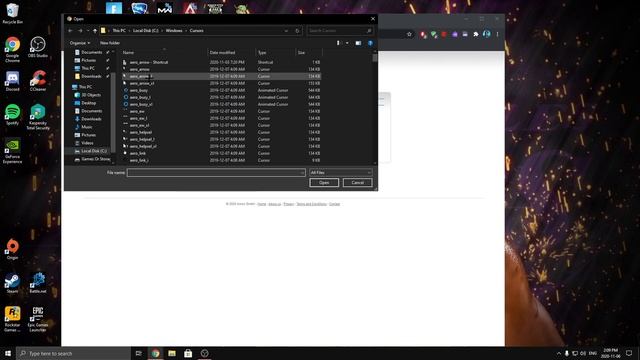This screenshot has width=640, height=360.
Task: Click This PC breadcrumb in address bar
Action: pyautogui.click(x=119, y=31)
